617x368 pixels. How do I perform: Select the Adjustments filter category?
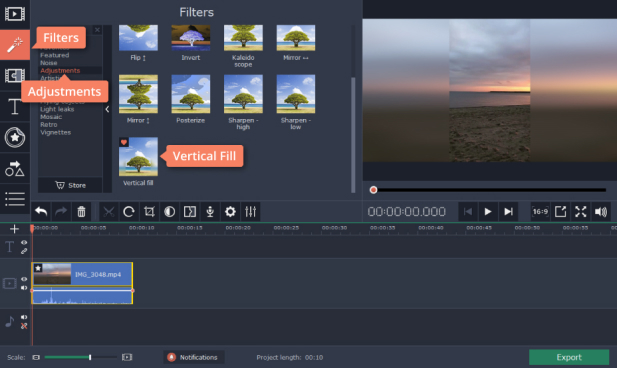point(60,70)
